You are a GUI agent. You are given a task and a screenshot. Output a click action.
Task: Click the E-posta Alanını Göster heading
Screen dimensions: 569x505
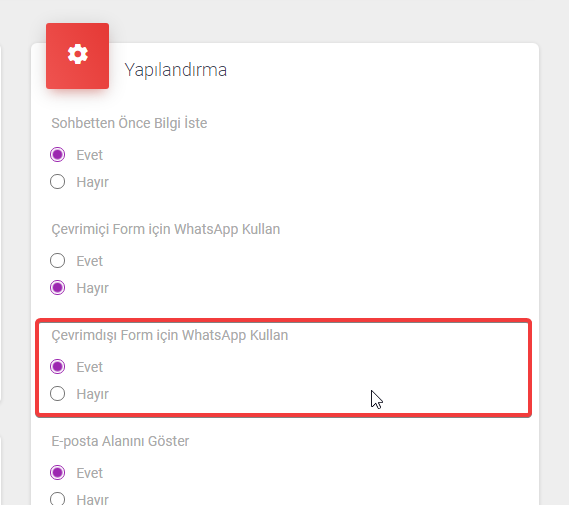pos(120,441)
